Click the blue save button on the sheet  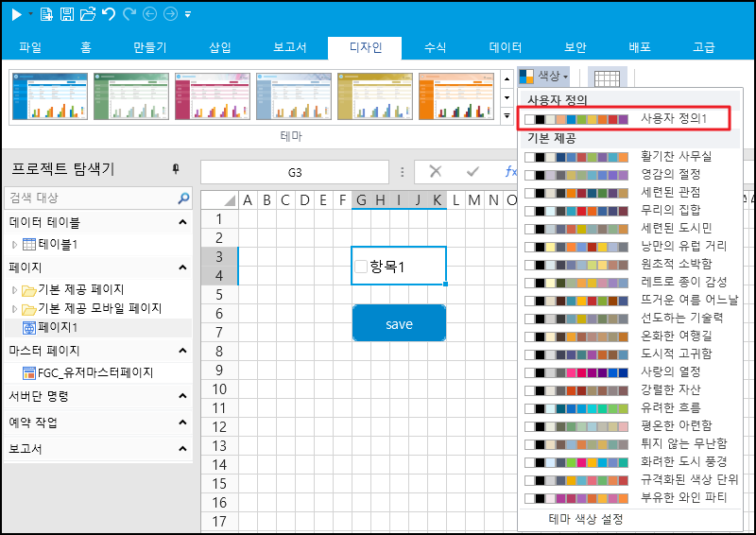pos(399,324)
